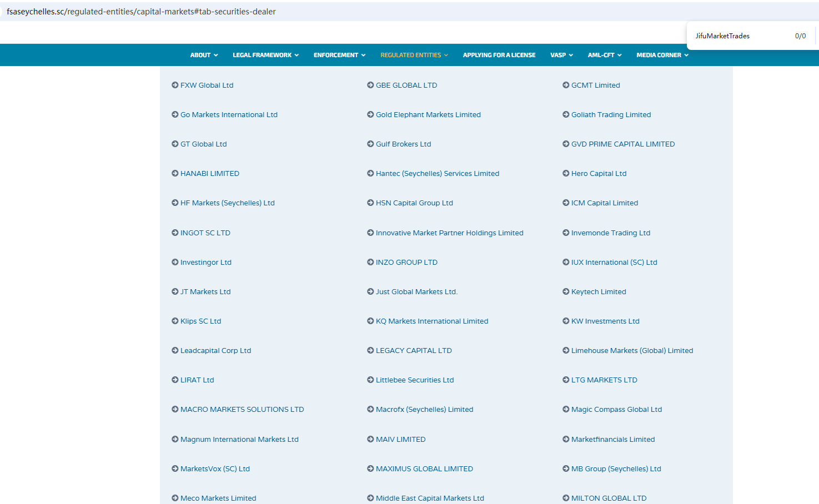Click the arrow icon beside HANABI LIMITED
The width and height of the screenshot is (819, 504).
tap(175, 173)
